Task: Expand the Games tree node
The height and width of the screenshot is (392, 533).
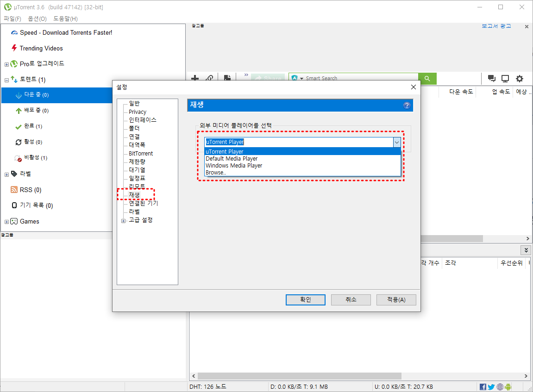Action: [6, 222]
